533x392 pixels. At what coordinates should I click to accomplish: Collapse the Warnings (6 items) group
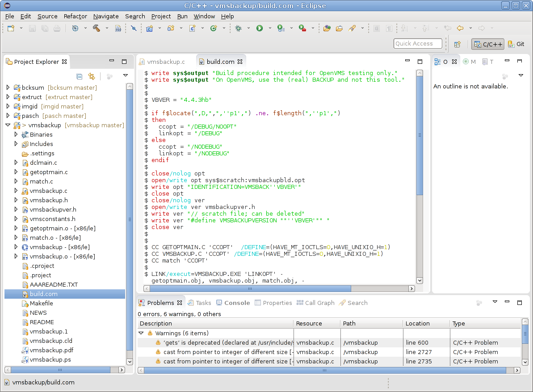coord(141,333)
